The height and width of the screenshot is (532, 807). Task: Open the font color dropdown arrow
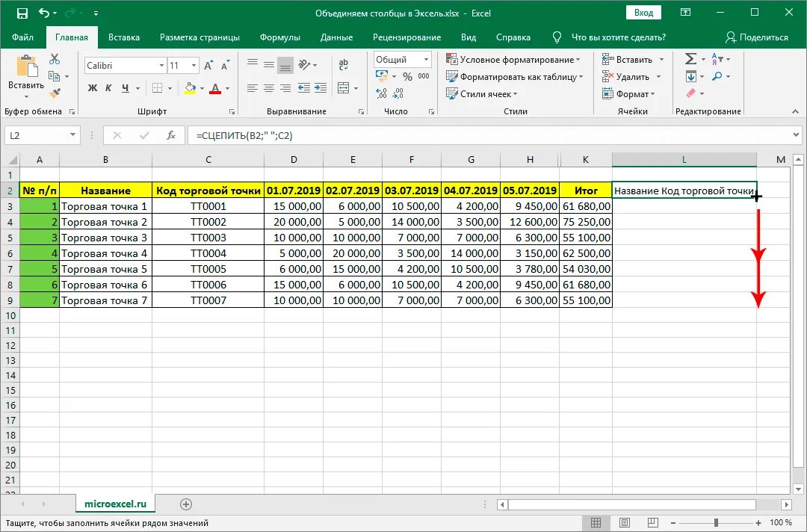[227, 88]
